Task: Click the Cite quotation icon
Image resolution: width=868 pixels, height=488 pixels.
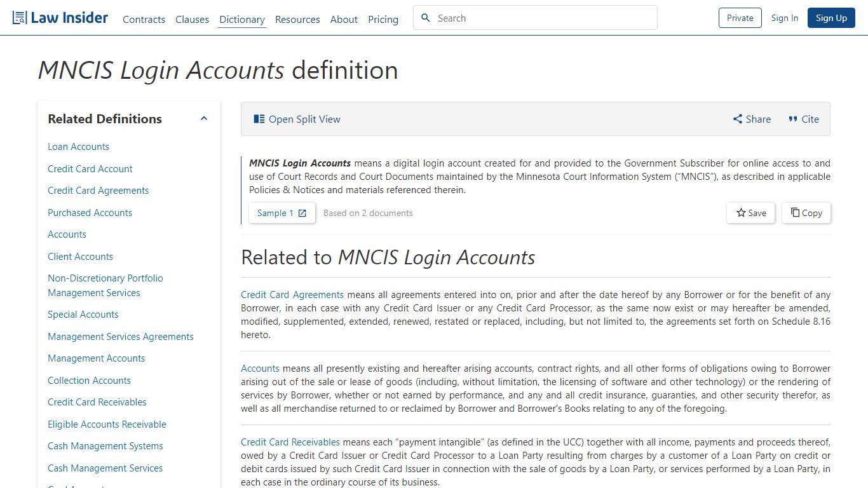Action: click(x=793, y=119)
